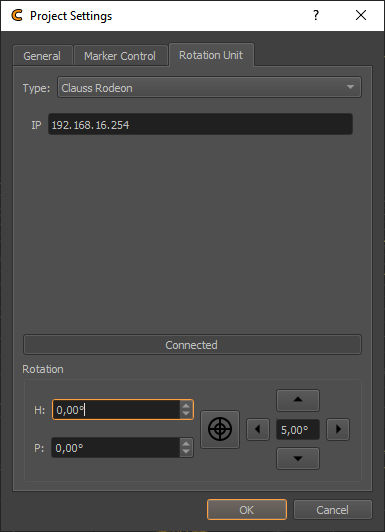Rotate right using the right arrow button
385x532 pixels.
tap(338, 429)
